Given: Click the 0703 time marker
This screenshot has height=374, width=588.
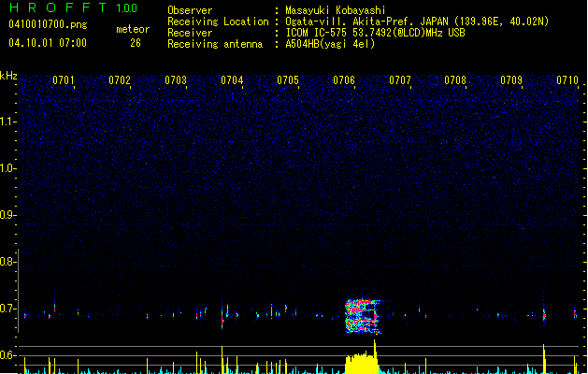Looking at the screenshot, I should pyautogui.click(x=176, y=80).
